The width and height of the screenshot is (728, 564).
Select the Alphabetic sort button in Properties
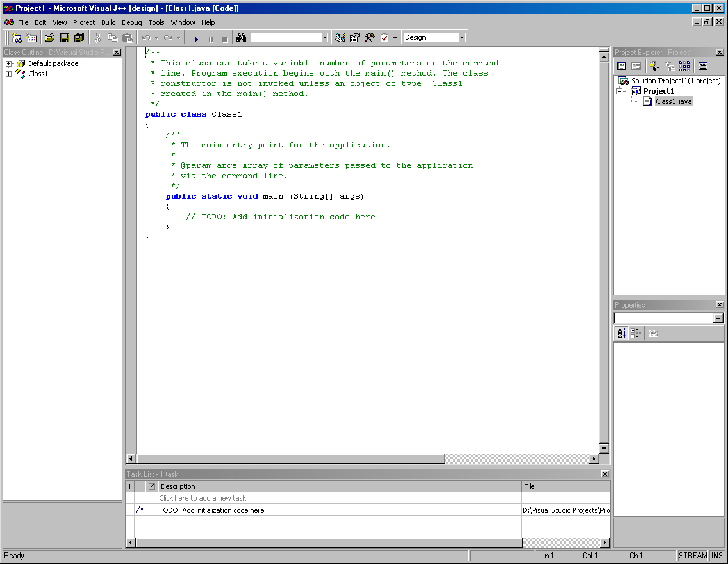622,333
